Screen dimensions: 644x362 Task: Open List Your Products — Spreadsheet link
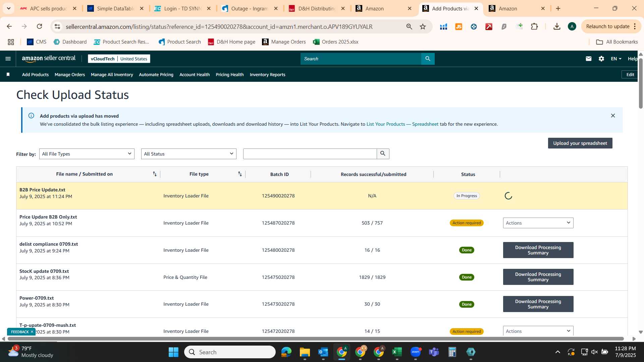coord(402,124)
